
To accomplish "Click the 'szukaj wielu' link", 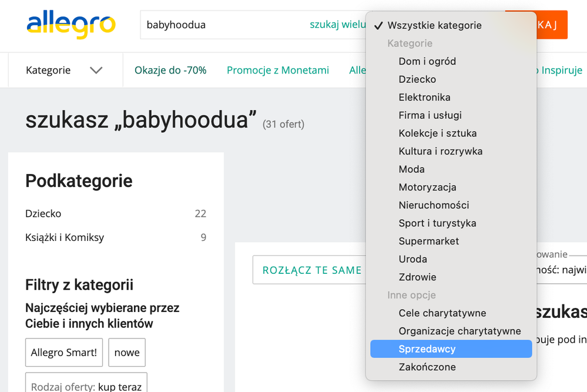I will [338, 24].
